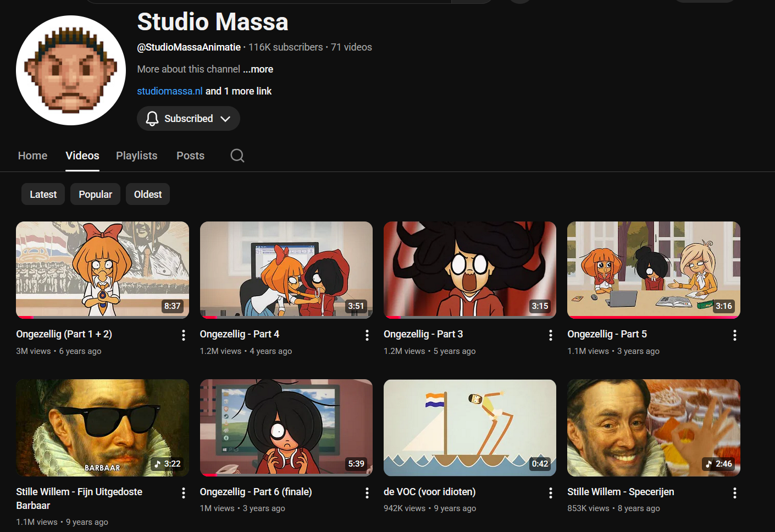Click the channel search magnifier icon

tap(237, 156)
